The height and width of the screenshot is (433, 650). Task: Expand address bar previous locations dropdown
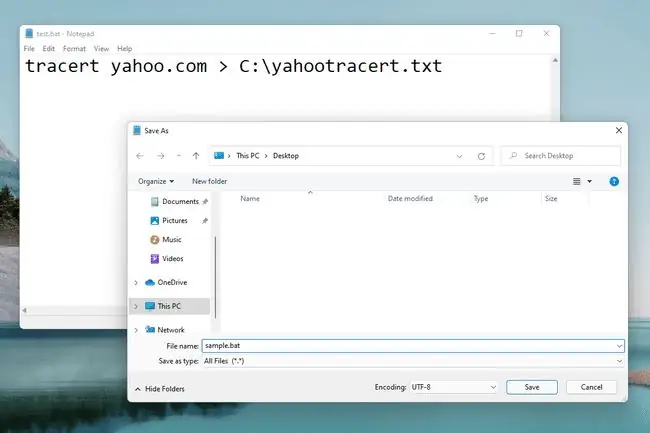(x=459, y=156)
